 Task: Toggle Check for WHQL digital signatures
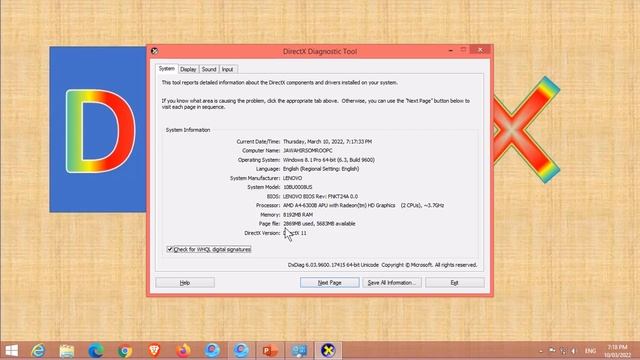pyautogui.click(x=209, y=249)
